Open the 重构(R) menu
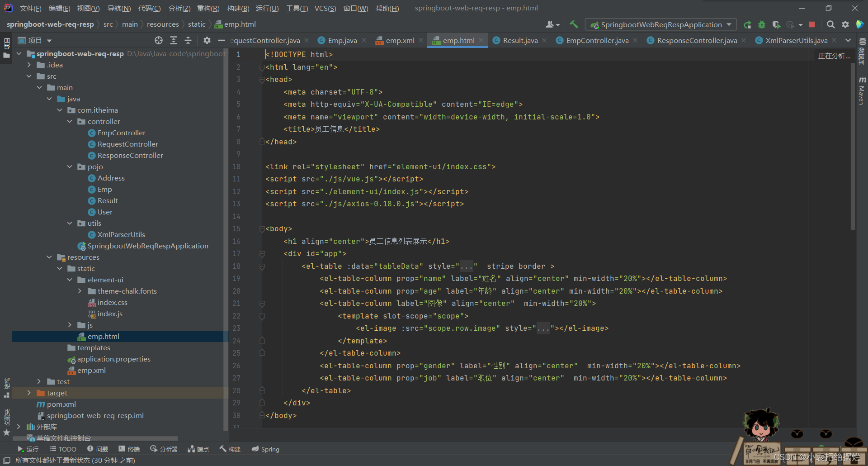 click(208, 9)
